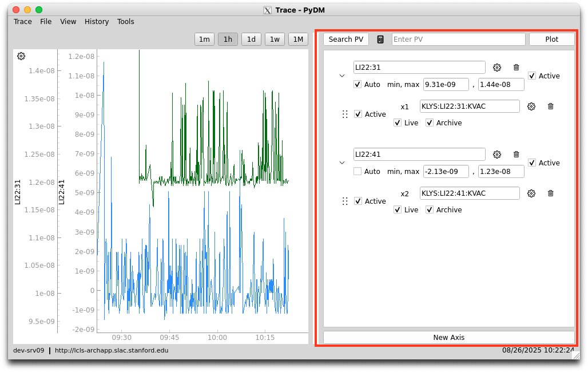Click the LI22:41 y-axis label on plot
Image resolution: width=588 pixels, height=372 pixels.
(x=62, y=192)
